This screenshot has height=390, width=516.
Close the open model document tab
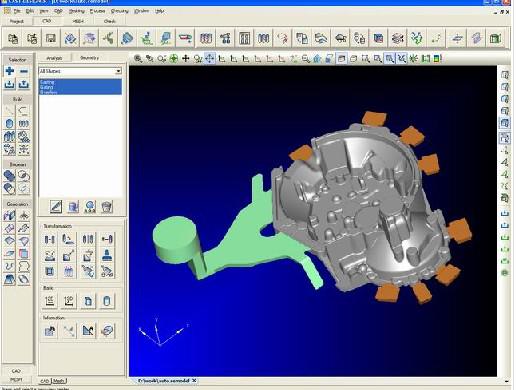[x=194, y=380]
